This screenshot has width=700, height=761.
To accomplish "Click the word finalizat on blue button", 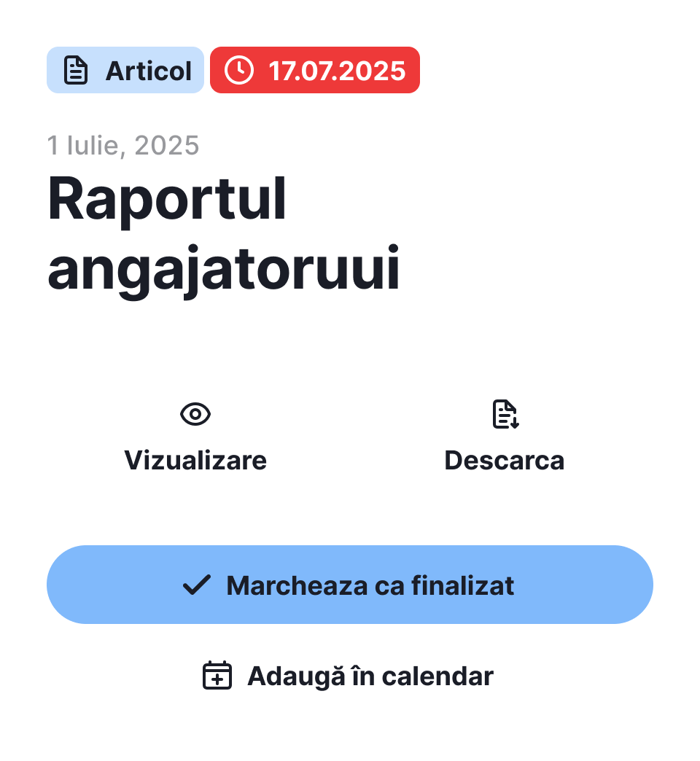I will [463, 585].
